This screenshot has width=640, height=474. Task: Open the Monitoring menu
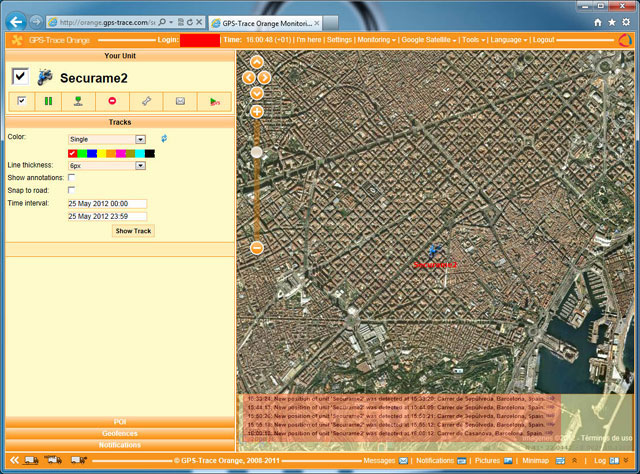[376, 40]
